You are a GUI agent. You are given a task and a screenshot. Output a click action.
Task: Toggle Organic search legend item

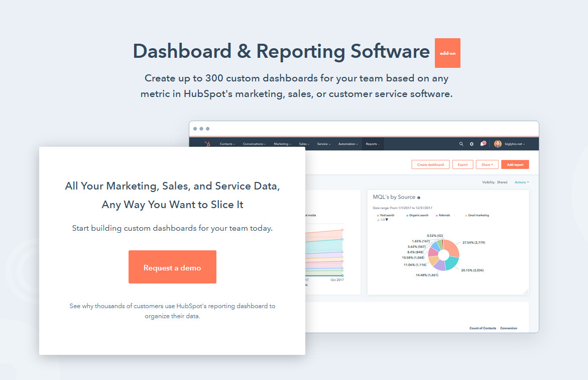click(417, 215)
